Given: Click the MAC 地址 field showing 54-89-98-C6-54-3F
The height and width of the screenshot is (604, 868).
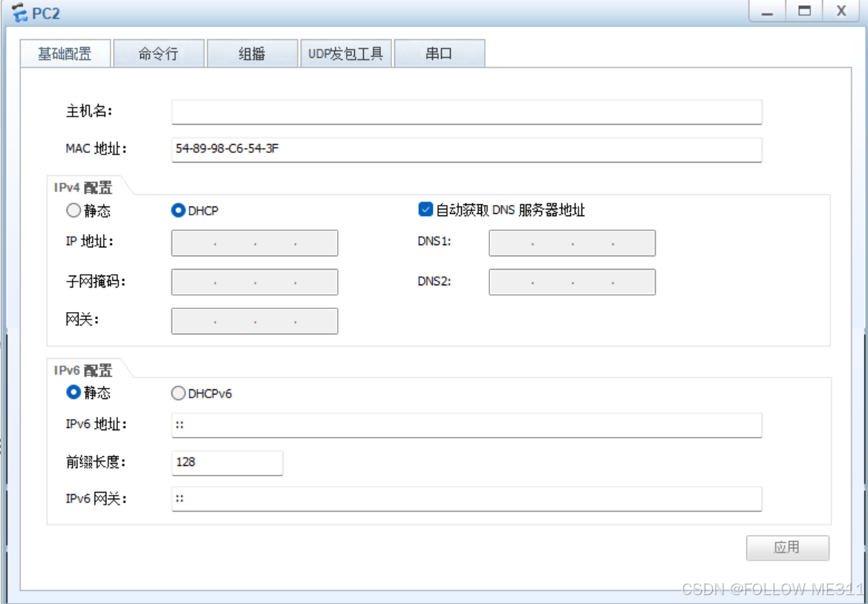Looking at the screenshot, I should click(x=466, y=149).
